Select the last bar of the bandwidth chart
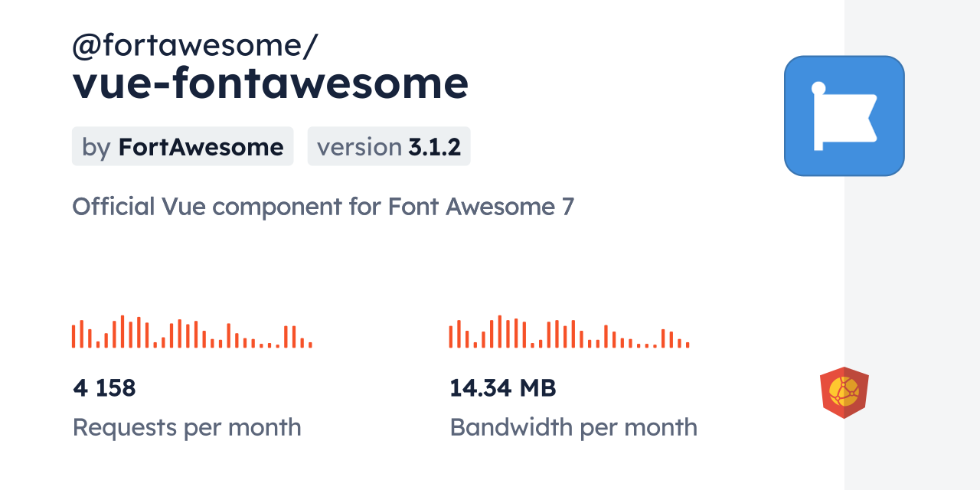Screen dimensions: 980x490 pos(688,345)
